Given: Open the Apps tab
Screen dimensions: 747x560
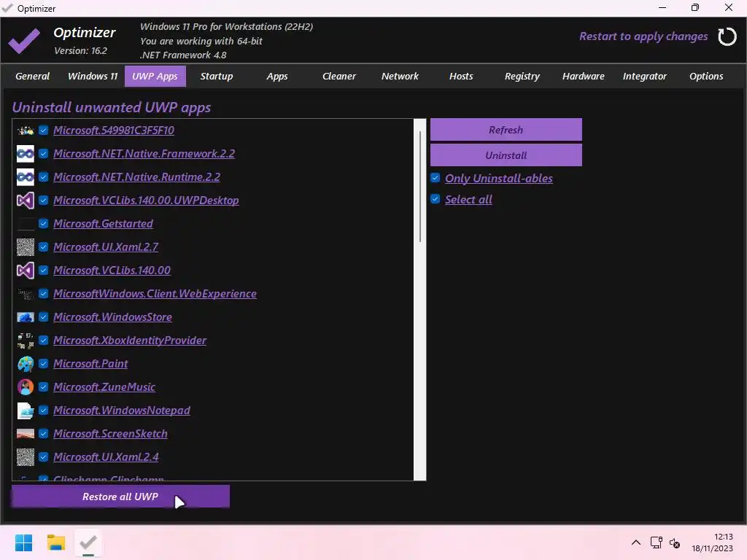Looking at the screenshot, I should (277, 76).
